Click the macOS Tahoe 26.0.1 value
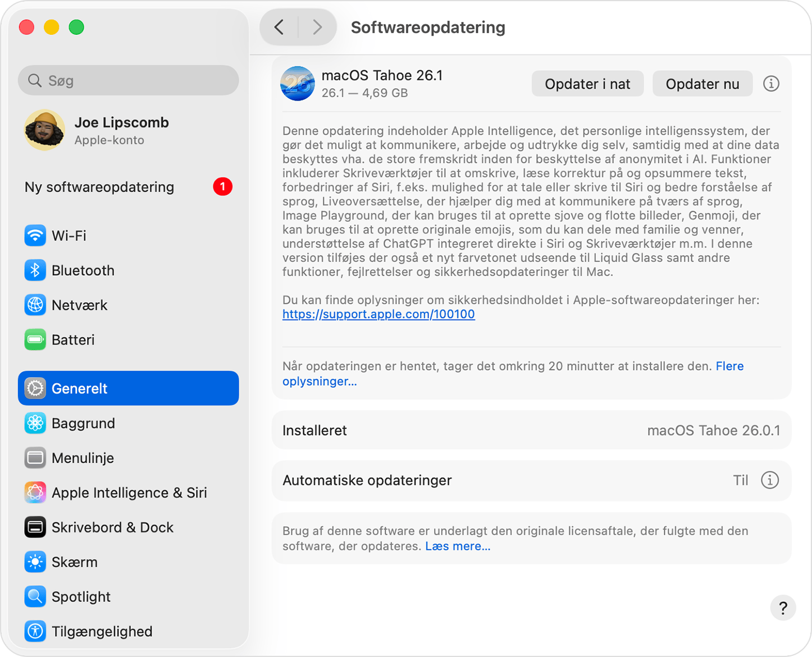Viewport: 812px width, 657px height. point(714,430)
